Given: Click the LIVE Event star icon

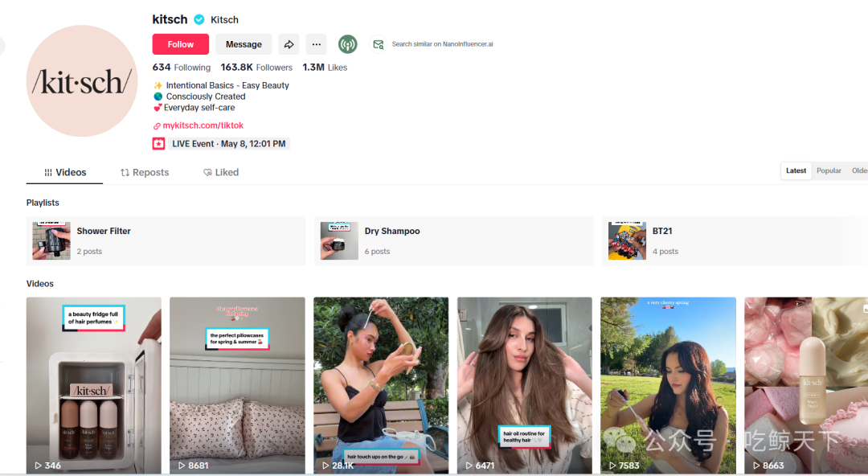Looking at the screenshot, I should (x=158, y=143).
